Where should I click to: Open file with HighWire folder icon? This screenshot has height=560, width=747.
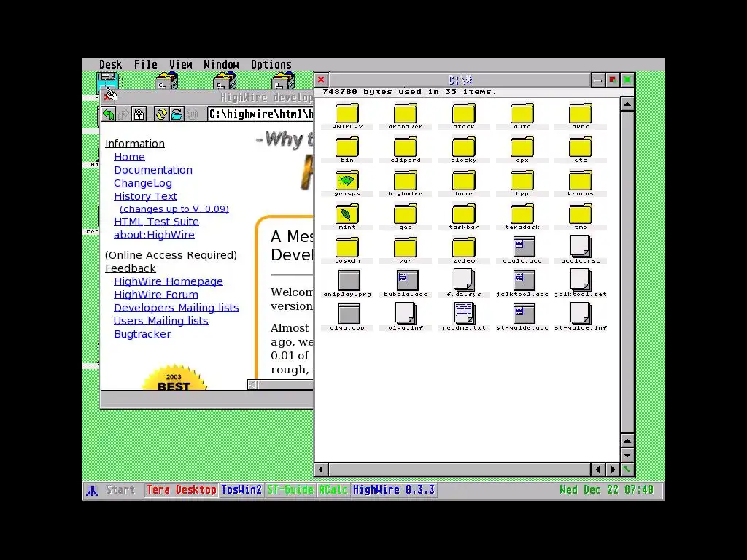(177, 114)
